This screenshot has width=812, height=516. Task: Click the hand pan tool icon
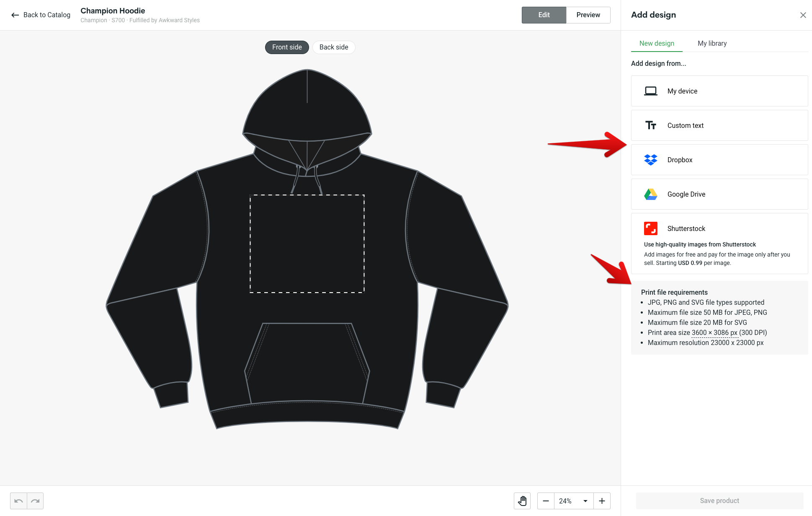[522, 500]
